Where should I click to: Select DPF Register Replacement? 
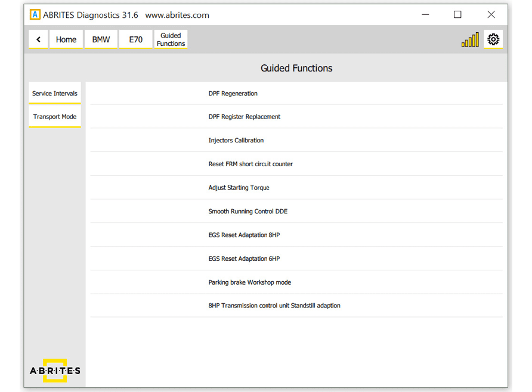[245, 117]
